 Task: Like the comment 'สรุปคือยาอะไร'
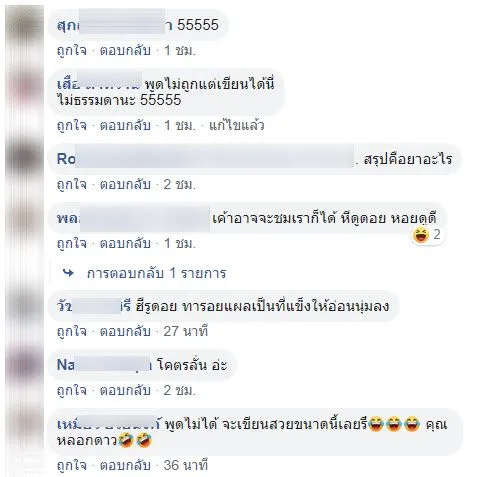(x=72, y=184)
